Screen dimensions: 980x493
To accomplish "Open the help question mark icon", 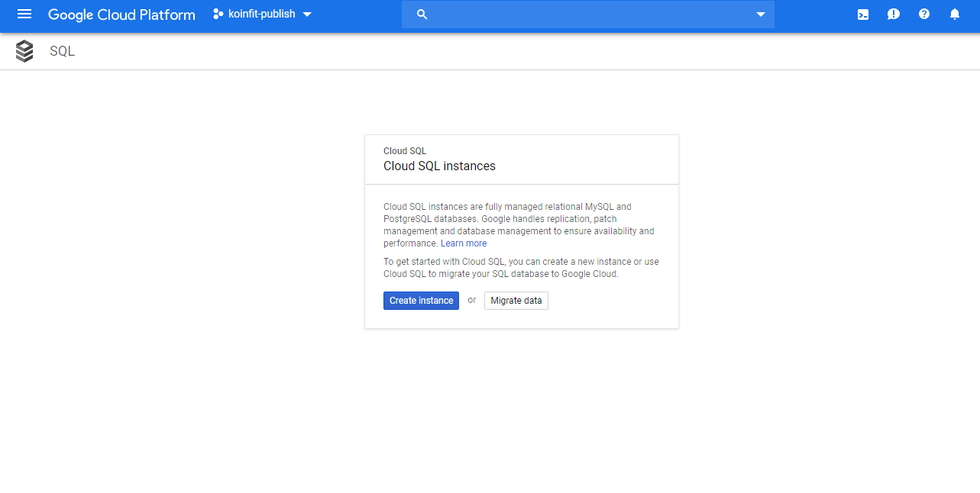I will pos(924,14).
